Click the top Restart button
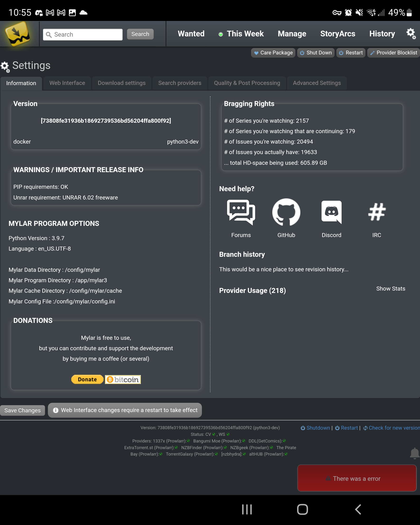420x525 pixels. tap(351, 53)
